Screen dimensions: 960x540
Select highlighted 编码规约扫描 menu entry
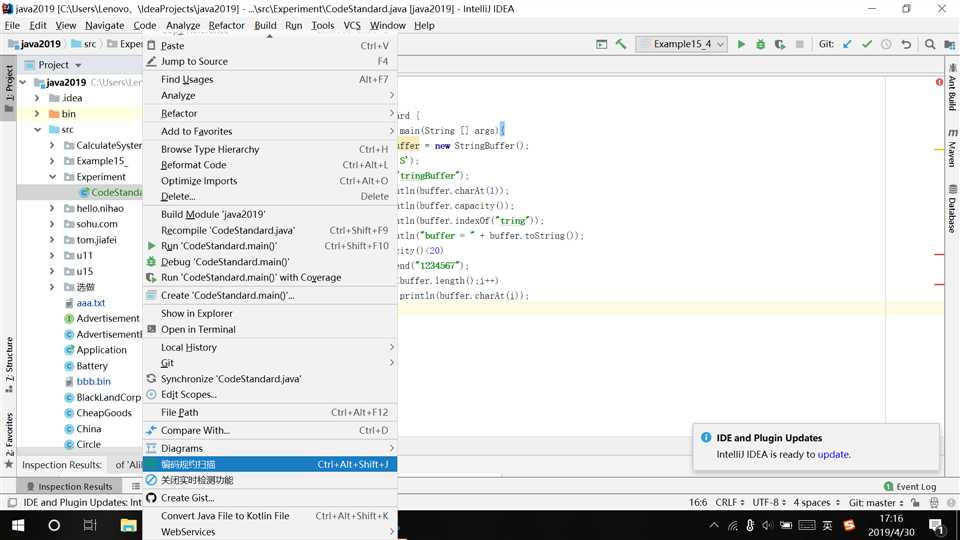269,464
